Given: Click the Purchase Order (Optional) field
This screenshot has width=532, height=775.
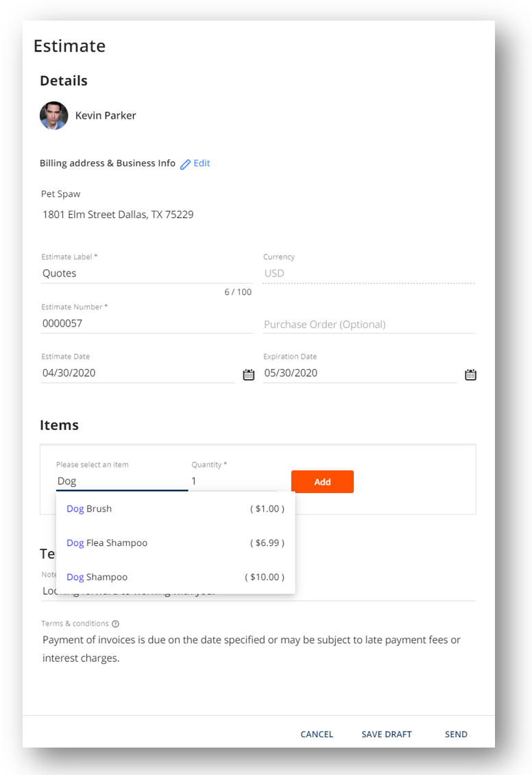Looking at the screenshot, I should (369, 324).
